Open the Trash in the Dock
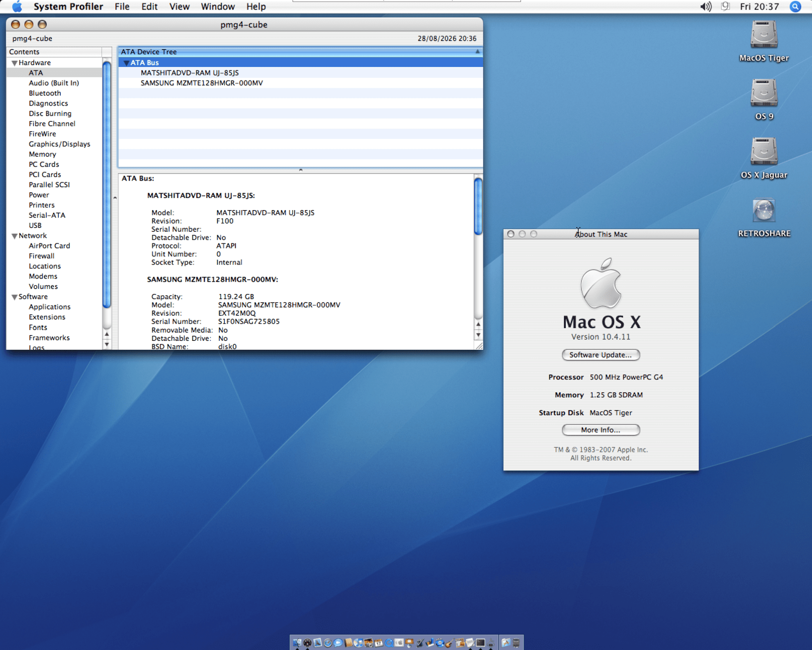The image size is (812, 650). [x=516, y=643]
